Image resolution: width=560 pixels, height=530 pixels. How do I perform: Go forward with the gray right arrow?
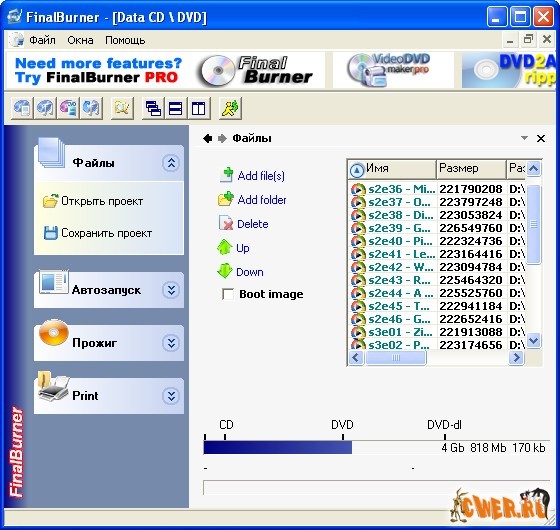click(x=222, y=138)
